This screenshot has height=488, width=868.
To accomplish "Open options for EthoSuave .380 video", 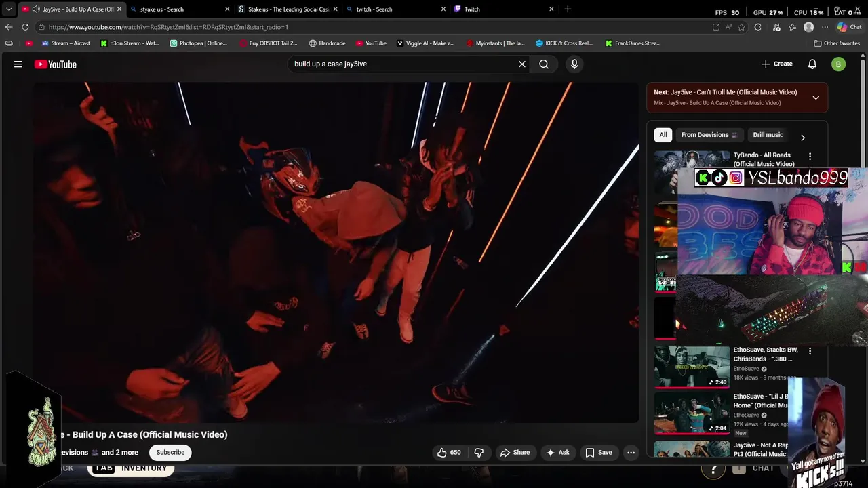I will pos(810,351).
